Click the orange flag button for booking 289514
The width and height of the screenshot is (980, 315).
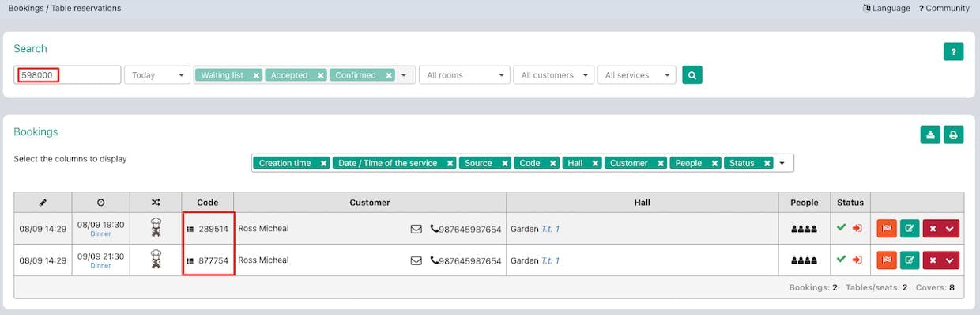pyautogui.click(x=887, y=229)
